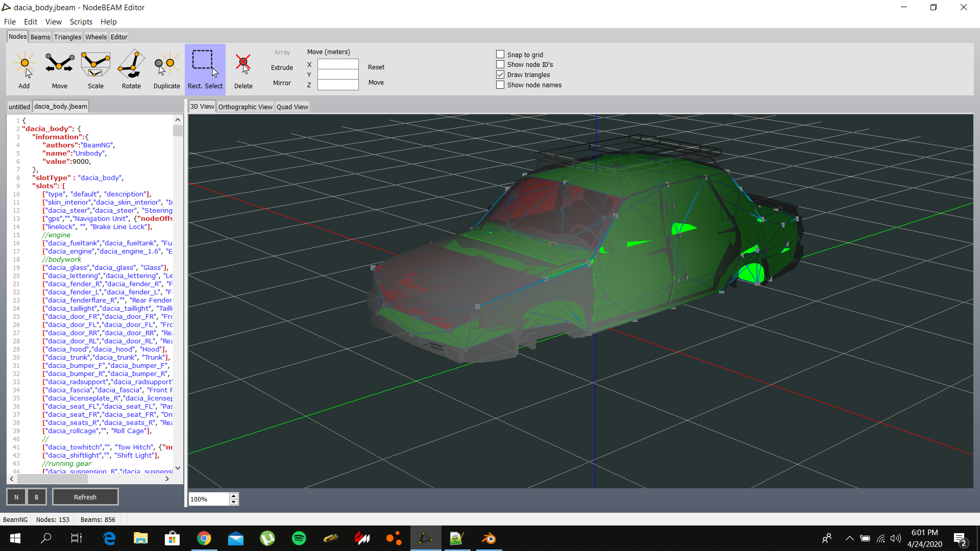Open NodeBEAM Editor taskbar icon
Viewport: 980px width, 551px height.
[x=426, y=538]
